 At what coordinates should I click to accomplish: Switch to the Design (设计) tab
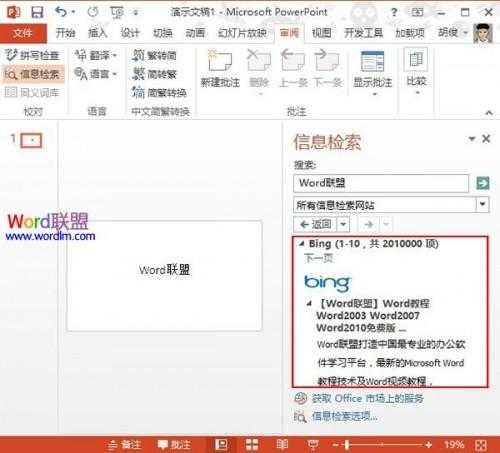[x=130, y=33]
